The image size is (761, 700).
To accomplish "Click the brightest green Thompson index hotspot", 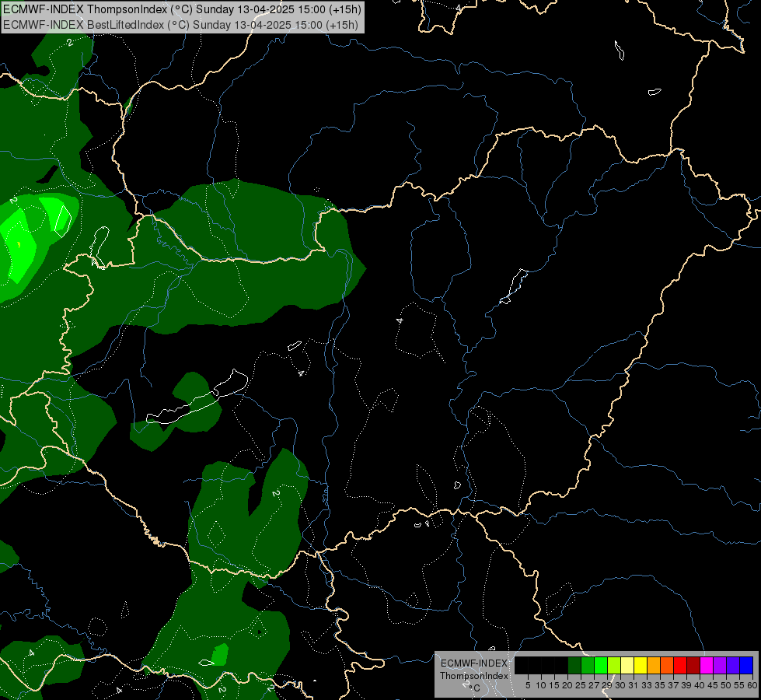I will click(x=19, y=244).
